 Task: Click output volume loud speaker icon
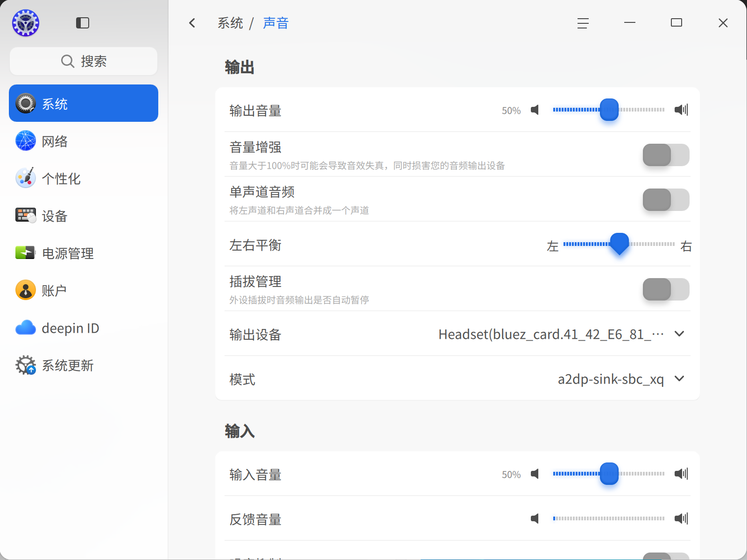point(681,110)
